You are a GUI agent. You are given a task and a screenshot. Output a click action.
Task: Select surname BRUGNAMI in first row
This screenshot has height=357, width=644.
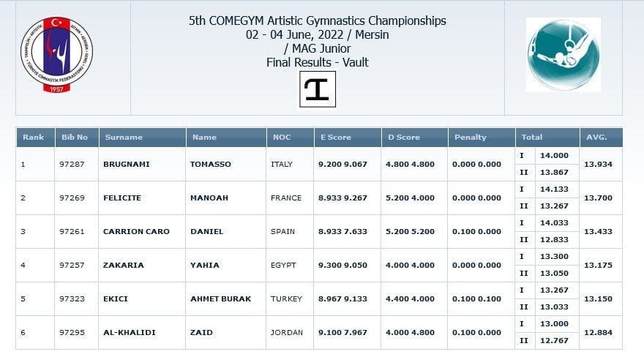(x=127, y=164)
